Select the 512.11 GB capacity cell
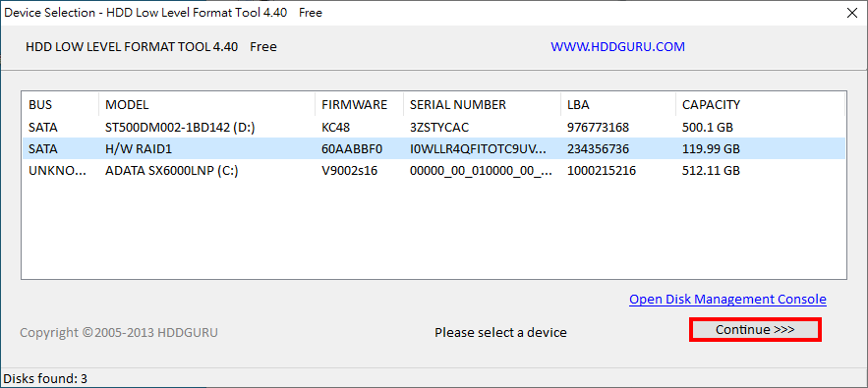Image resolution: width=868 pixels, height=388 pixels. click(x=711, y=171)
